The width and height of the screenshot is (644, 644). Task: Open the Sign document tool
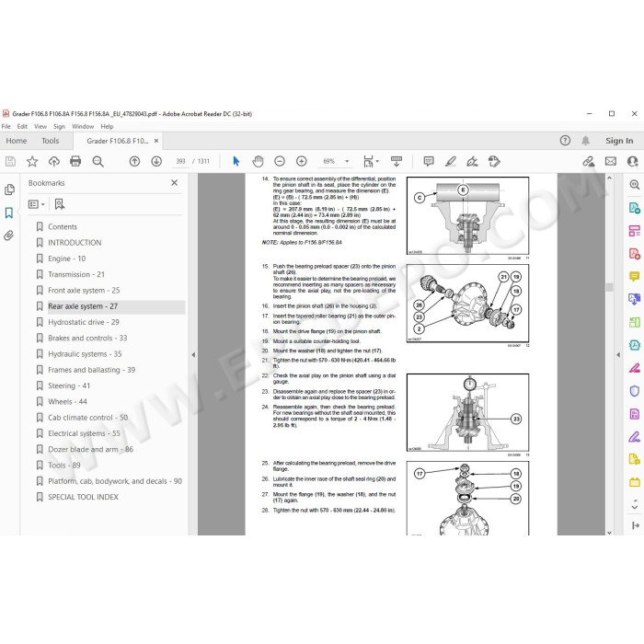click(472, 161)
